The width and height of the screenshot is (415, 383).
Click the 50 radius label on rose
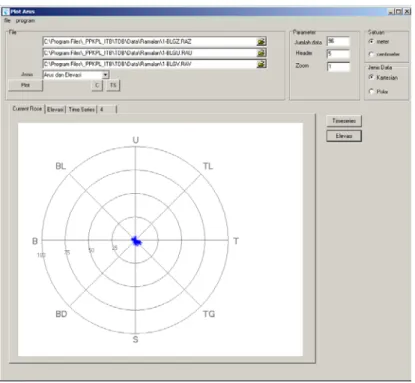91,250
